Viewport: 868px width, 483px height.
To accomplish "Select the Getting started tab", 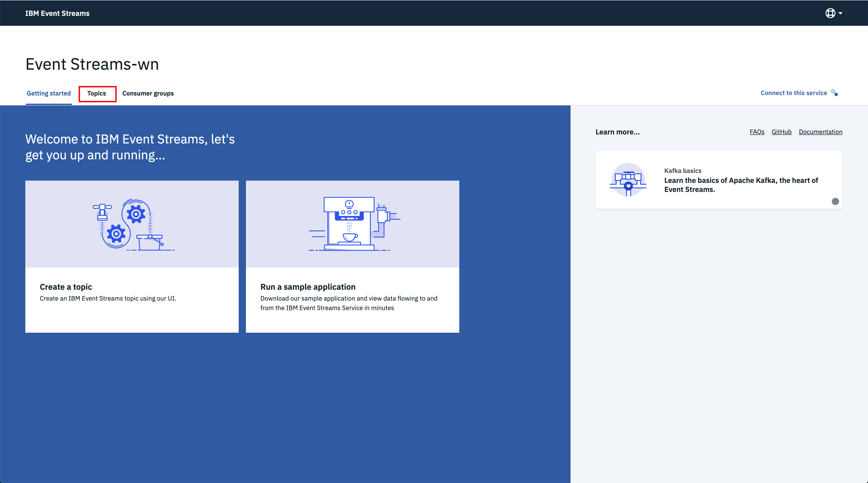I will [49, 93].
